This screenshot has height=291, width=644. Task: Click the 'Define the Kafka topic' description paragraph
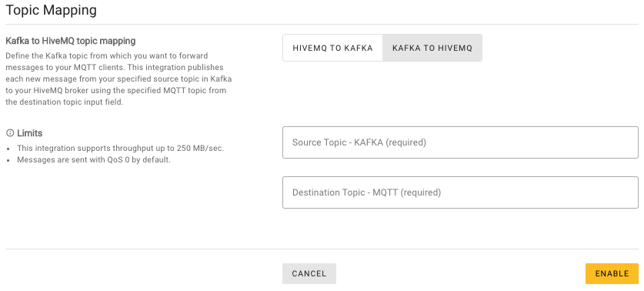(x=118, y=79)
